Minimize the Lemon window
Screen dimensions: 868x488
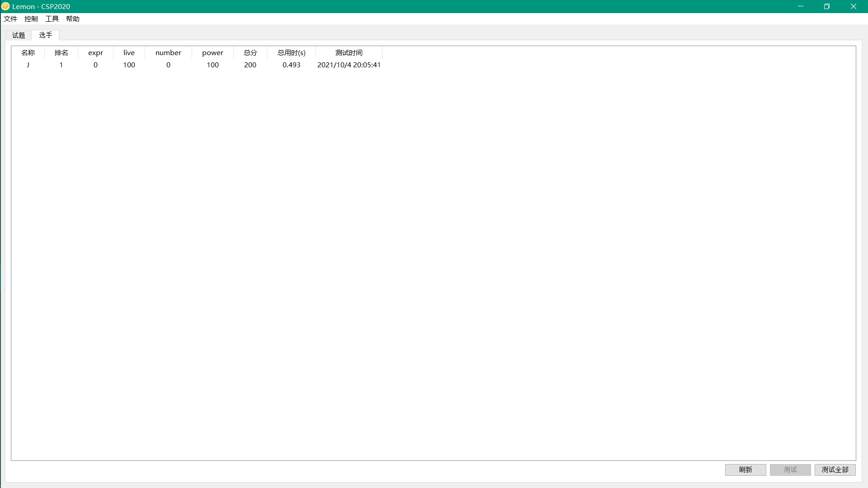[800, 6]
